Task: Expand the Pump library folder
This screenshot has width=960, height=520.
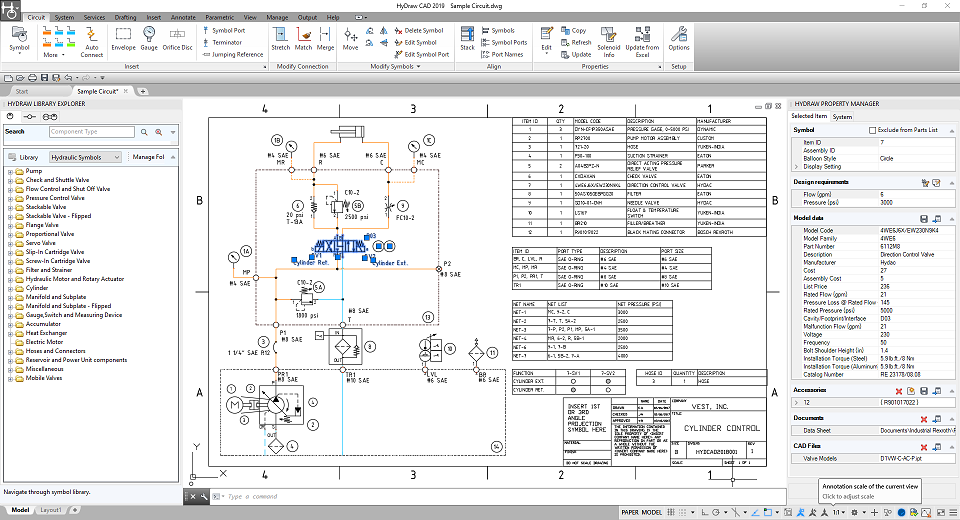Action: 10,171
